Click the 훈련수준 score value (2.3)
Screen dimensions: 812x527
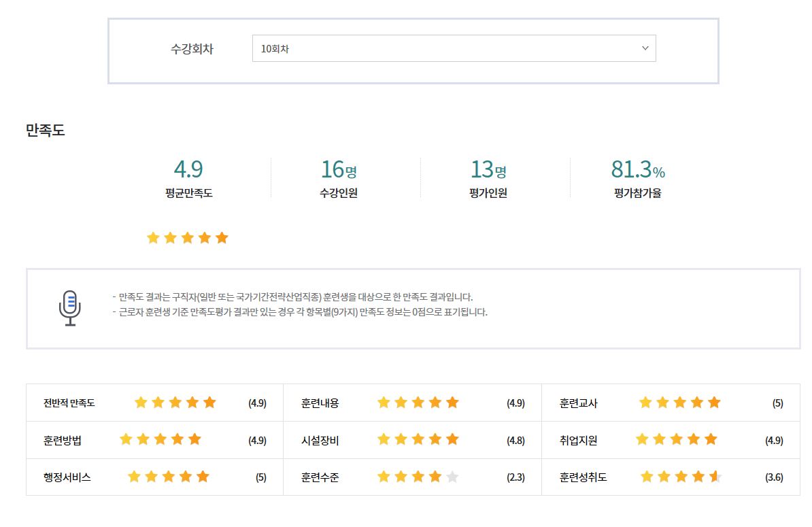click(515, 477)
